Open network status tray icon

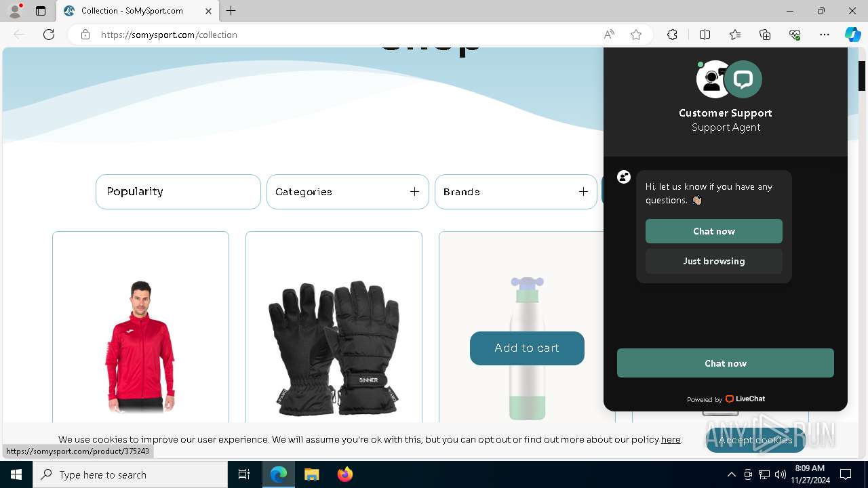coord(764,474)
